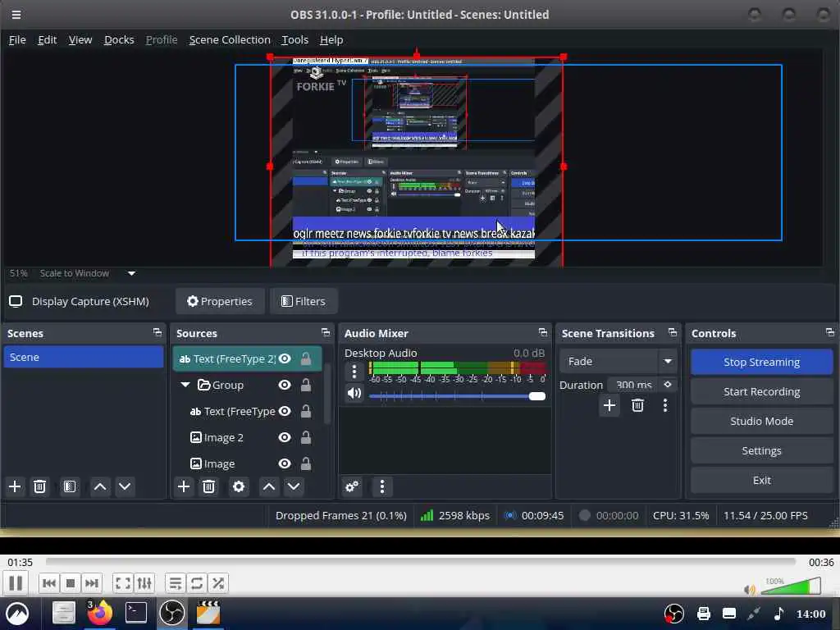Screen dimensions: 840x630
Task: Open OBS Settings
Action: 761,450
